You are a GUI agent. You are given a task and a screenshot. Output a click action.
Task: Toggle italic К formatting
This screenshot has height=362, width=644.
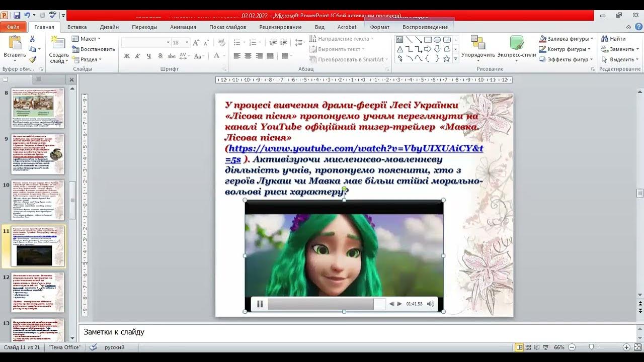(x=138, y=56)
